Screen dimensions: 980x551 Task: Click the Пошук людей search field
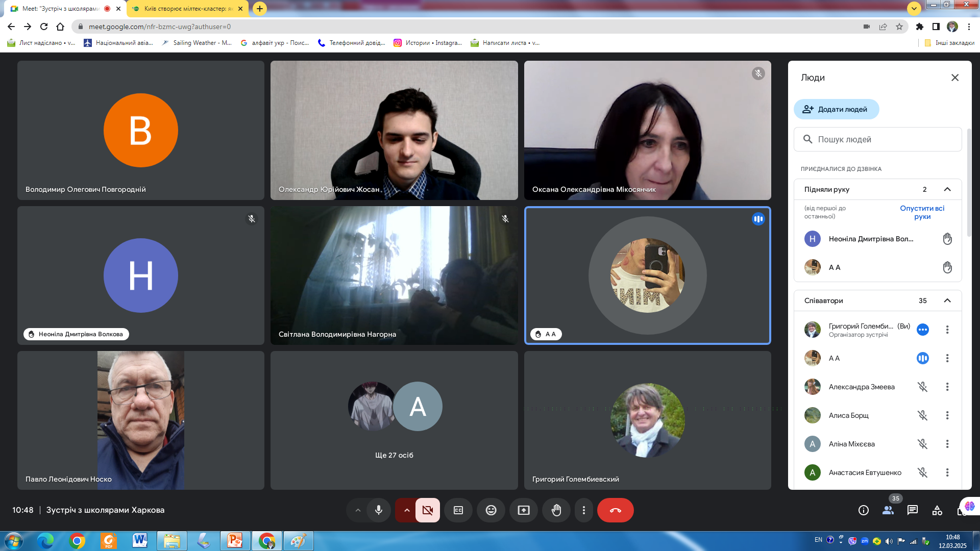(x=878, y=139)
